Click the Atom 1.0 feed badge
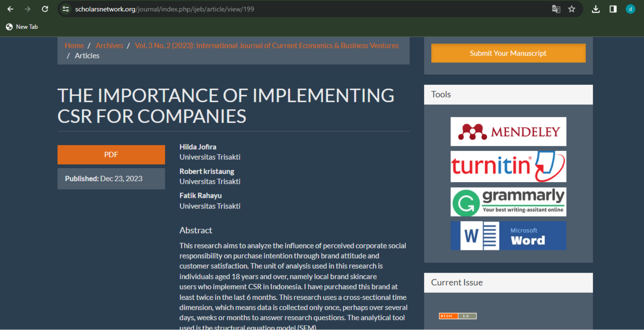Screen dimensions: 644x330 click(x=457, y=316)
